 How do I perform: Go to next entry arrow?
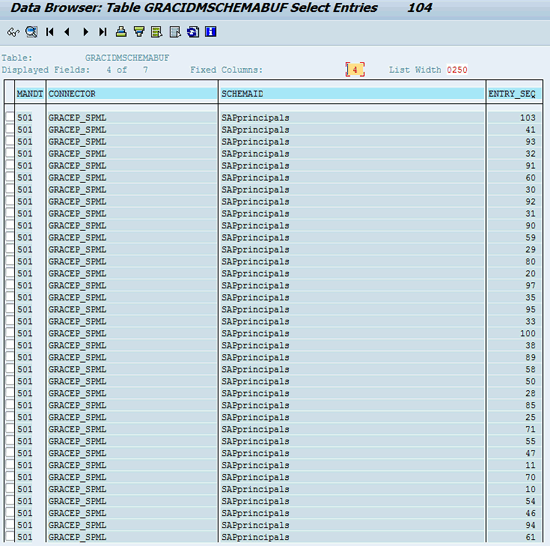pos(85,32)
